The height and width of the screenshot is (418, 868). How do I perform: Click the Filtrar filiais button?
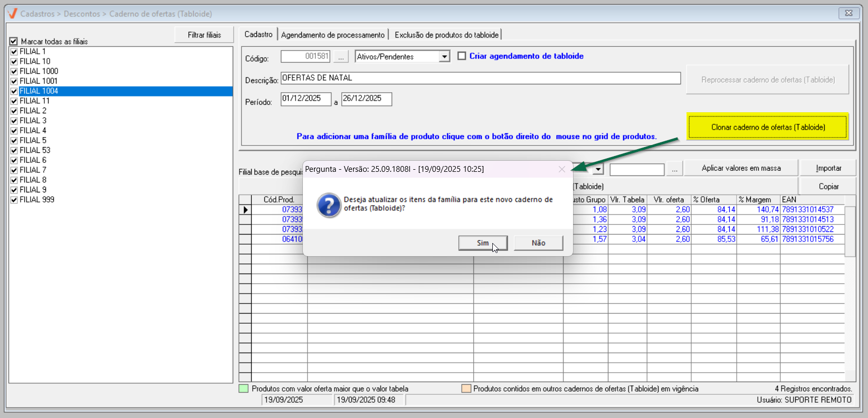(204, 35)
